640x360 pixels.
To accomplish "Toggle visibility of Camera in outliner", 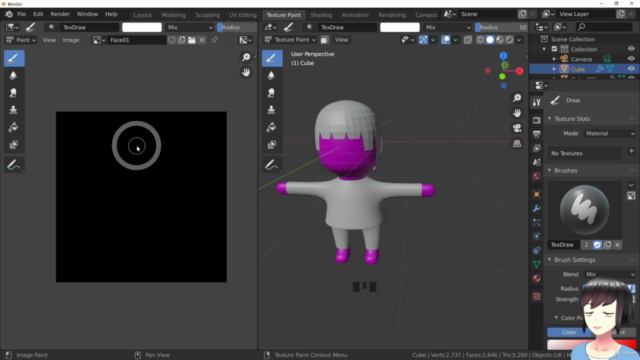I will point(631,59).
